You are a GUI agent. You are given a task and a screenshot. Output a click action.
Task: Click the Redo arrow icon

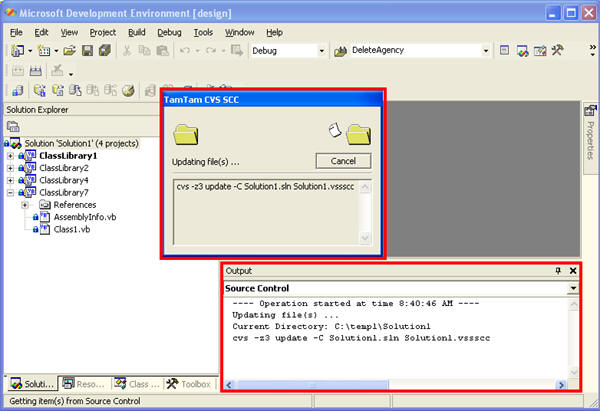click(x=211, y=51)
